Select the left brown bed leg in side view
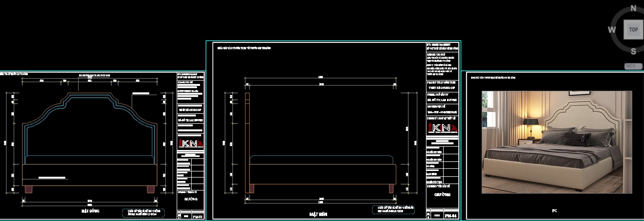 click(x=252, y=189)
